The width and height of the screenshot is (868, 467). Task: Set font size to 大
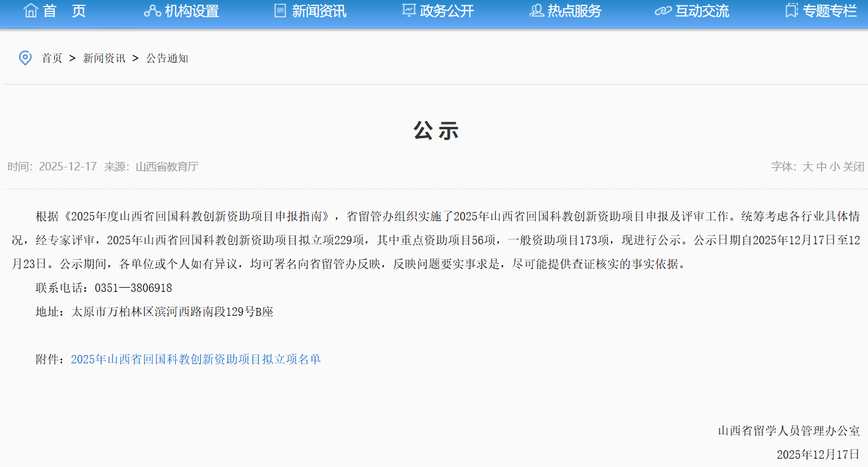(x=807, y=167)
